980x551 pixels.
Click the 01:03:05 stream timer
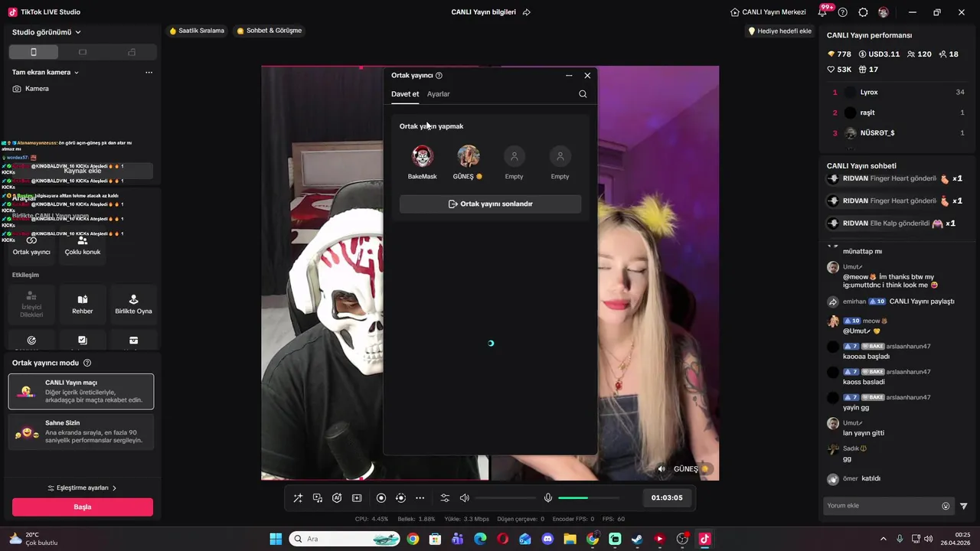(x=667, y=498)
